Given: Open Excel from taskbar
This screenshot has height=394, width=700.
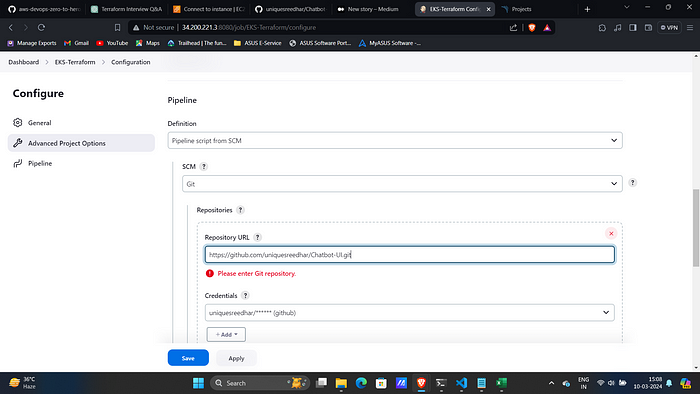Looking at the screenshot, I should (501, 383).
